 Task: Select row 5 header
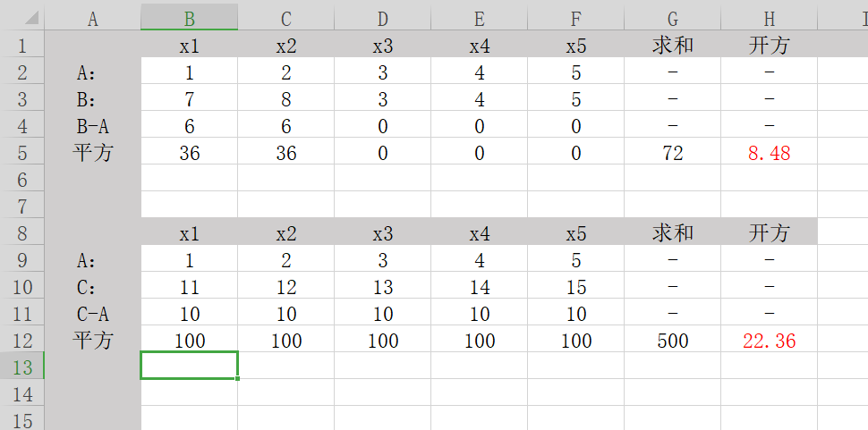tap(22, 151)
